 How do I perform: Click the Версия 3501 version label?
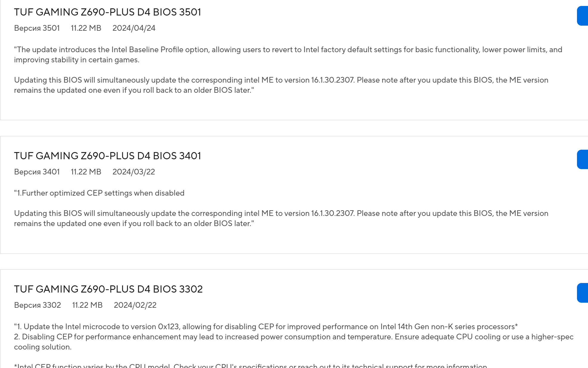point(37,28)
